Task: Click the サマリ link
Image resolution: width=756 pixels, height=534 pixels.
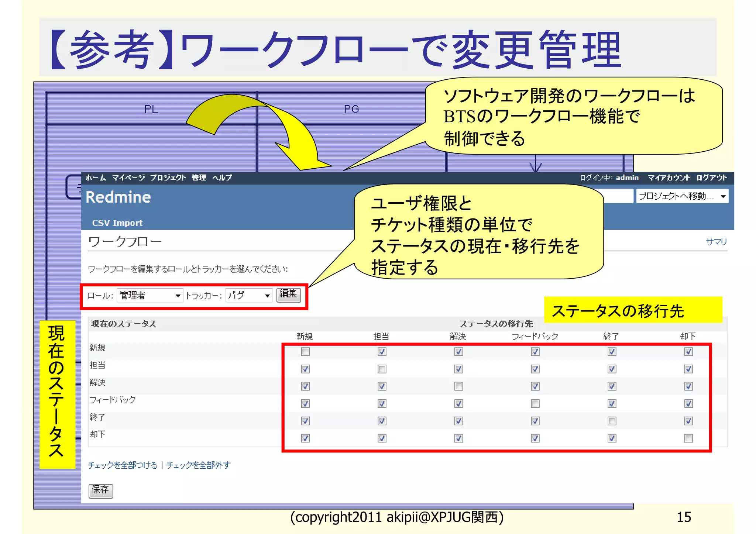Action: click(716, 242)
